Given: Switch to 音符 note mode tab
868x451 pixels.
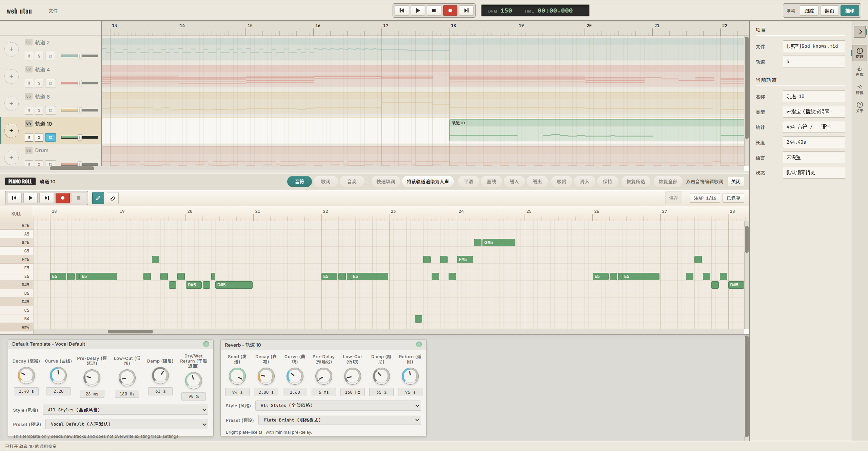Looking at the screenshot, I should click(299, 182).
